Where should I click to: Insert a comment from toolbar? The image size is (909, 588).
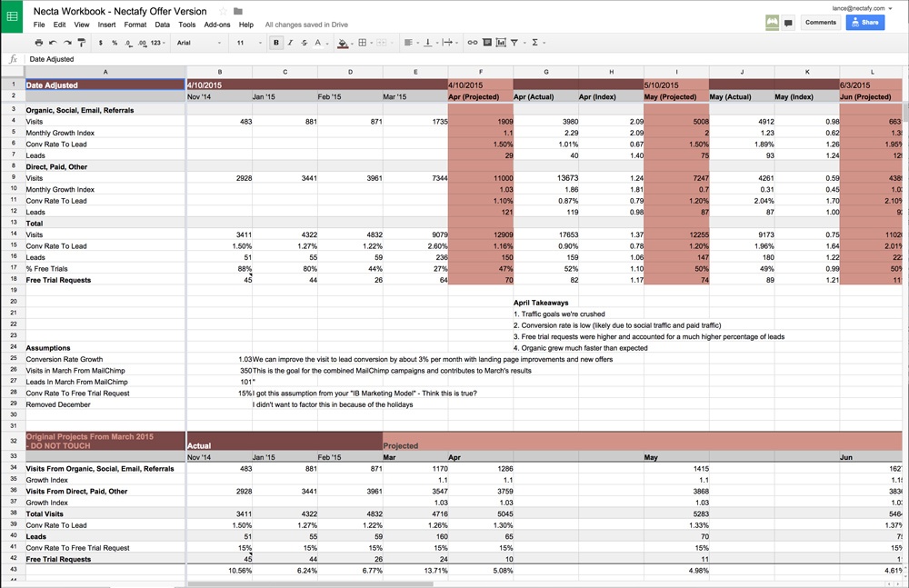point(487,43)
